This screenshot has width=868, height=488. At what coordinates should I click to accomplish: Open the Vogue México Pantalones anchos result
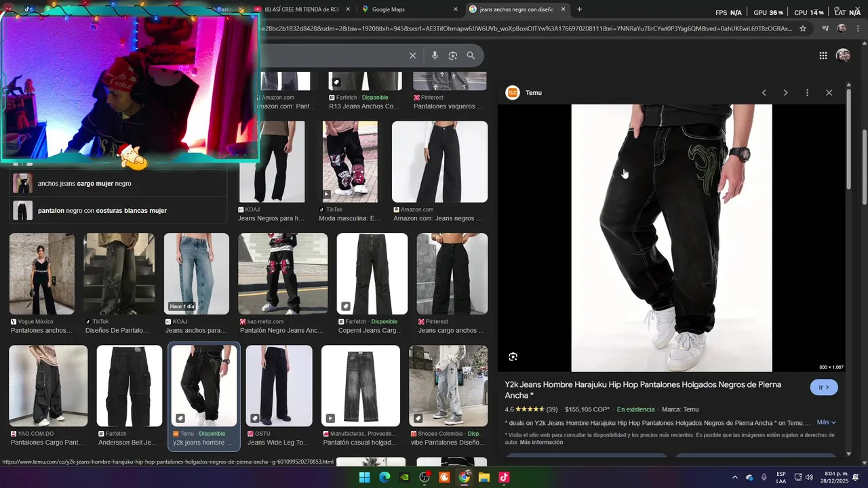click(42, 284)
